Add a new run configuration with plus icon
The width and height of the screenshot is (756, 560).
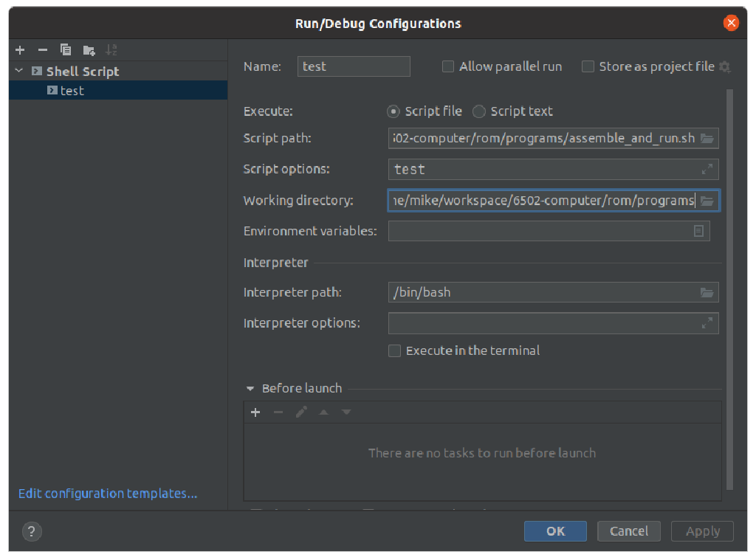[19, 50]
